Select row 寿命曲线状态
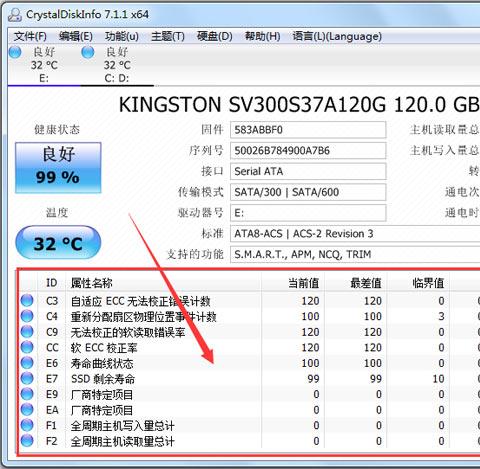This screenshot has height=469, width=480. (249, 363)
